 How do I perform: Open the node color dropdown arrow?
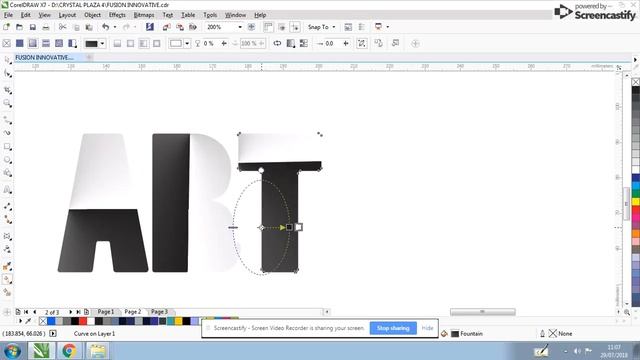click(x=187, y=43)
